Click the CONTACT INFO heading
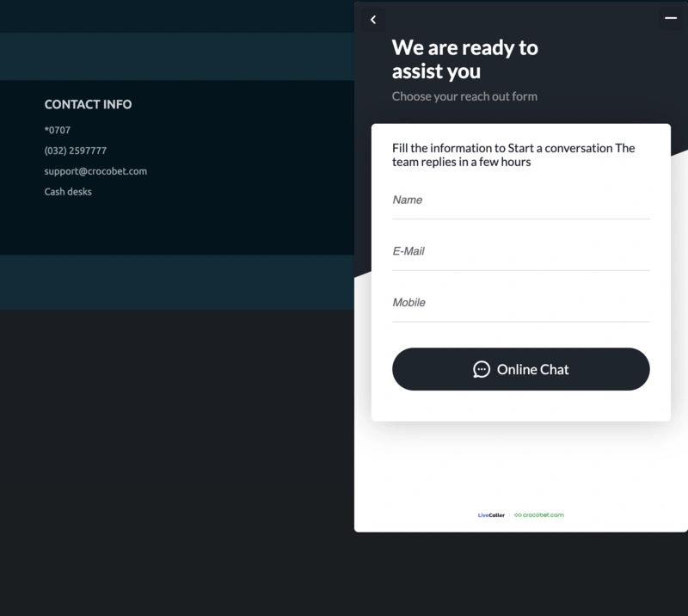The width and height of the screenshot is (688, 616). [88, 104]
